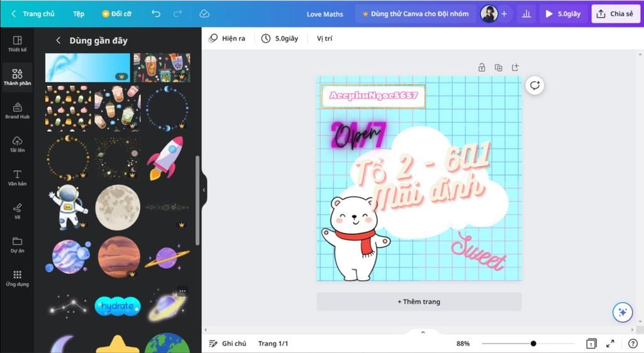Image resolution: width=644 pixels, height=353 pixels.
Task: Open the Tệp menu
Action: (x=79, y=14)
